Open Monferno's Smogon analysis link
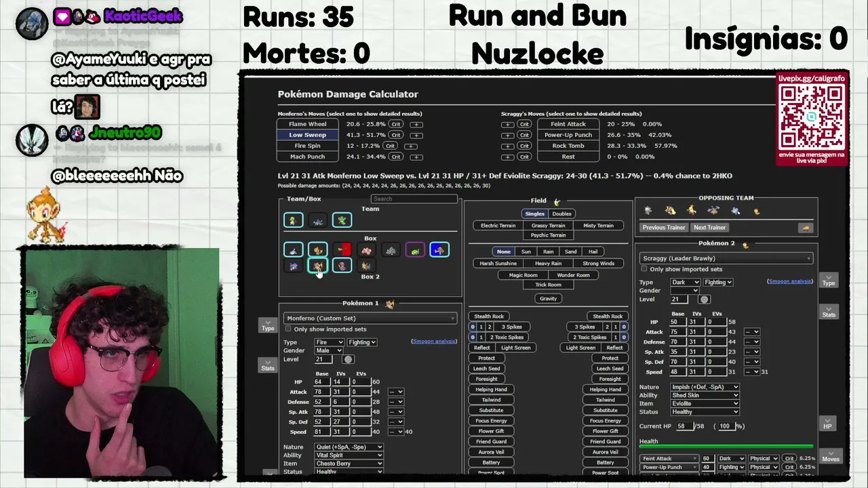The height and width of the screenshot is (488, 868). (434, 342)
